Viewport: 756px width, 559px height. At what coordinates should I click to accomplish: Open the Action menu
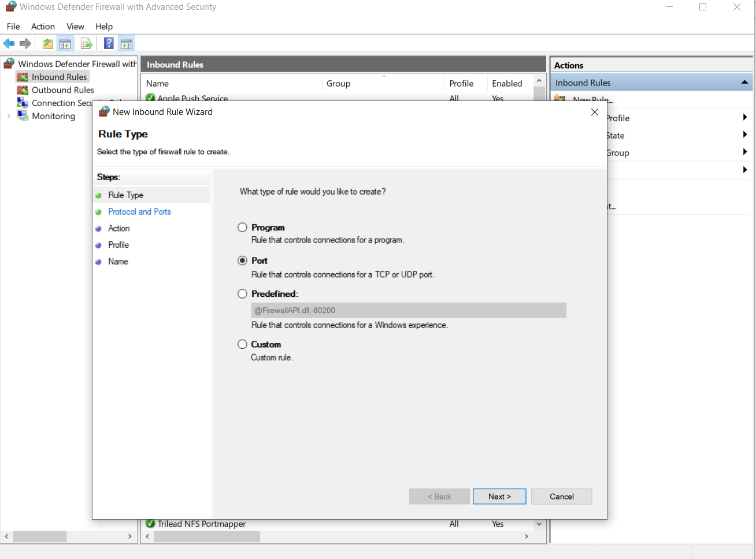pos(43,27)
